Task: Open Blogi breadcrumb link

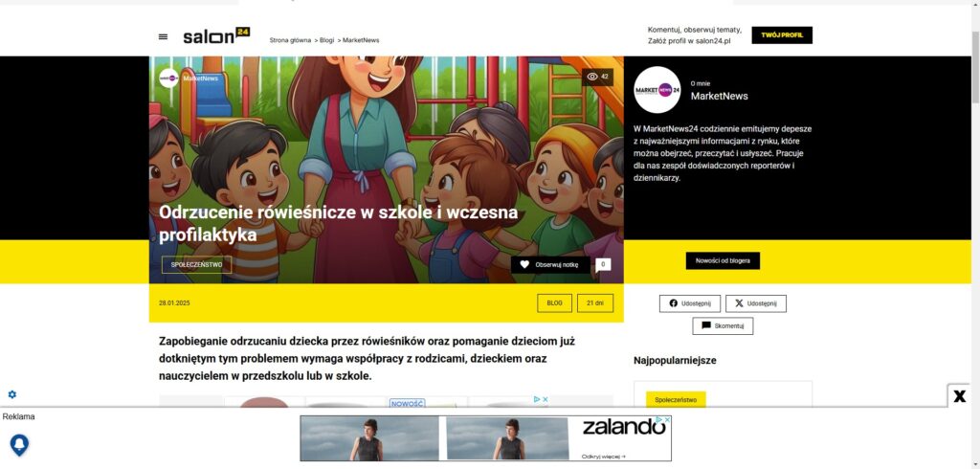Action: click(327, 40)
